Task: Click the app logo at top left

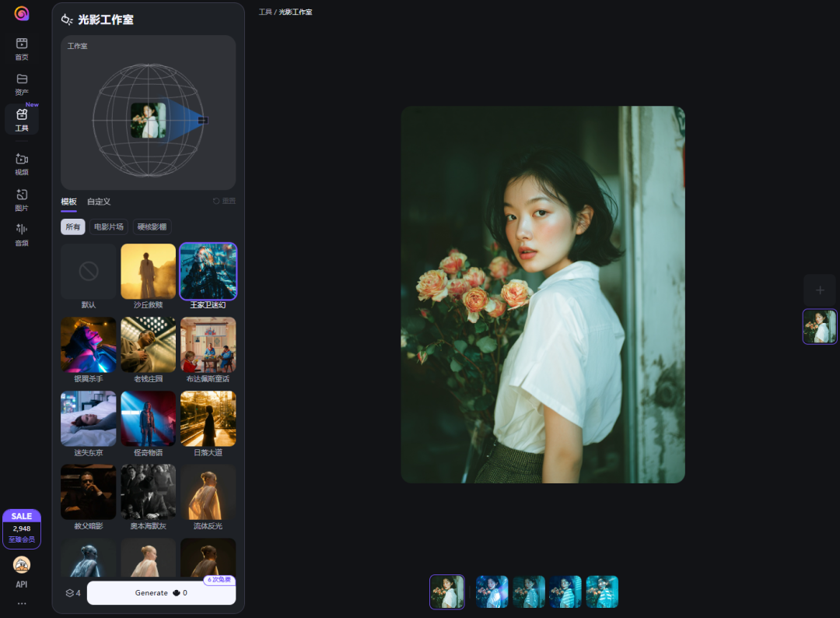Action: [22, 14]
